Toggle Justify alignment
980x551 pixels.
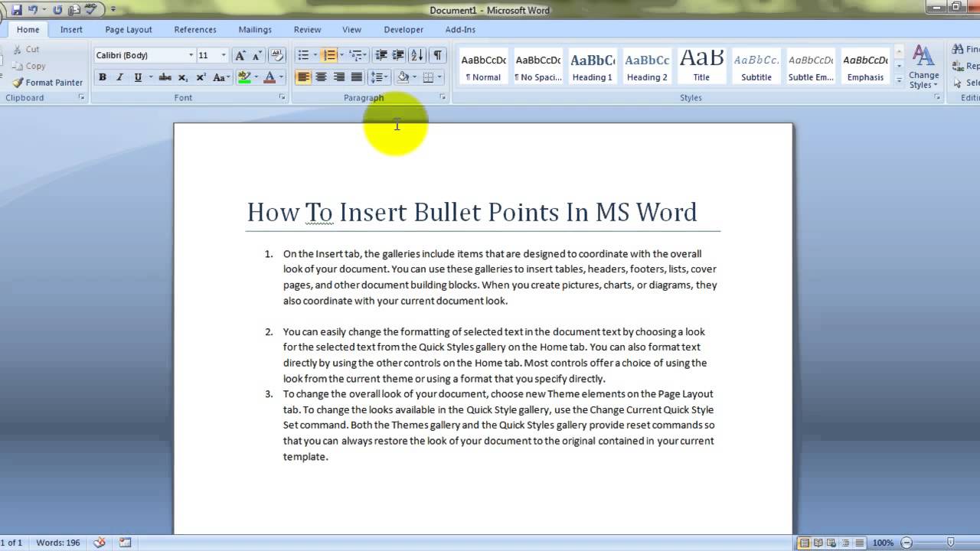tap(356, 77)
